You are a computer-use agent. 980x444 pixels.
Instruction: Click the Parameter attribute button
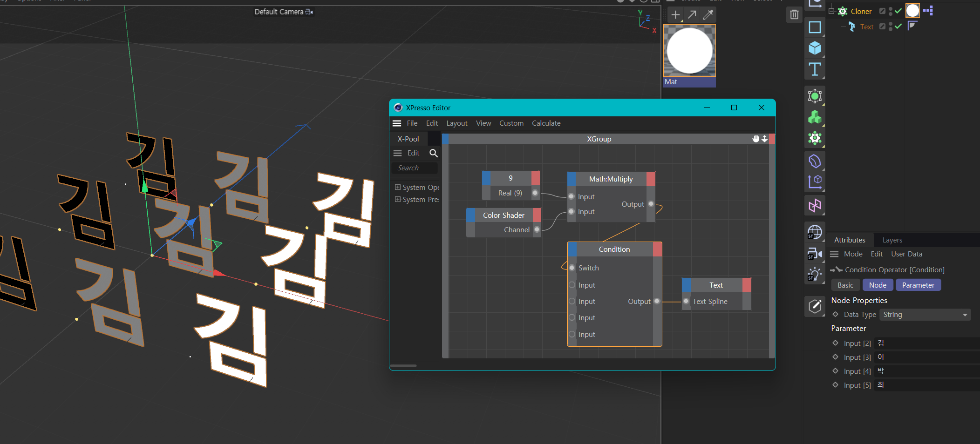pyautogui.click(x=918, y=285)
